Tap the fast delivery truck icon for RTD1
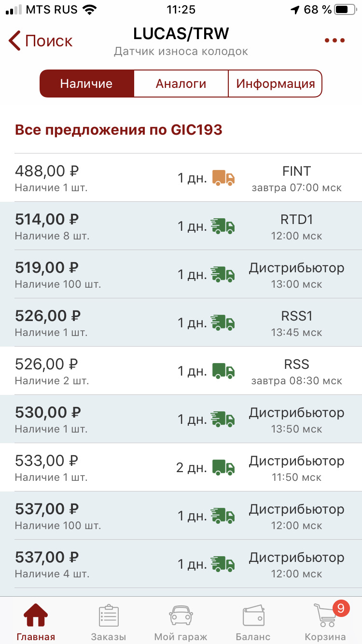Screen dimensions: 362x644 223,226
